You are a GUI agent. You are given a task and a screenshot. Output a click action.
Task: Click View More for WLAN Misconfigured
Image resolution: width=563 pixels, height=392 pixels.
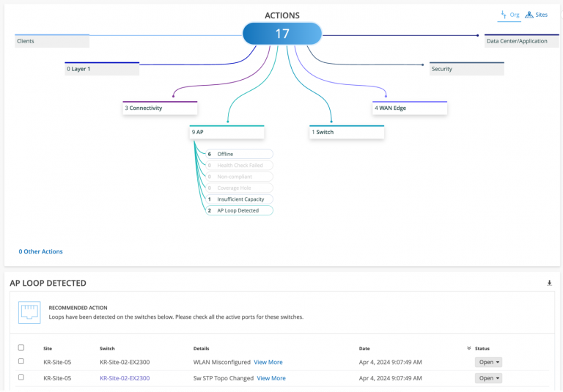[x=268, y=362]
